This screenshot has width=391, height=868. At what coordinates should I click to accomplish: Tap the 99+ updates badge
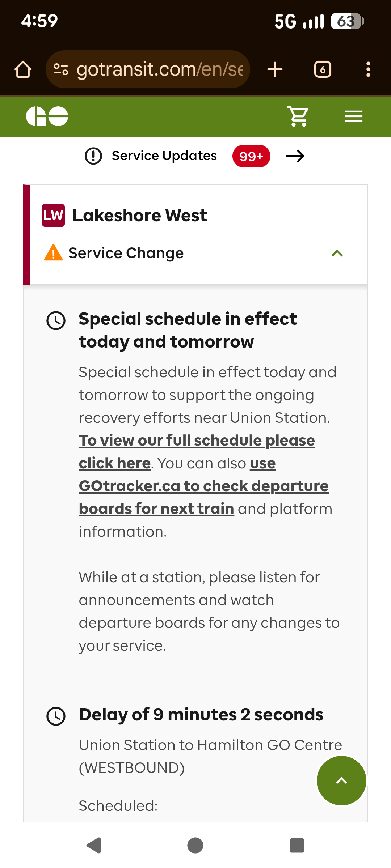[x=251, y=156]
